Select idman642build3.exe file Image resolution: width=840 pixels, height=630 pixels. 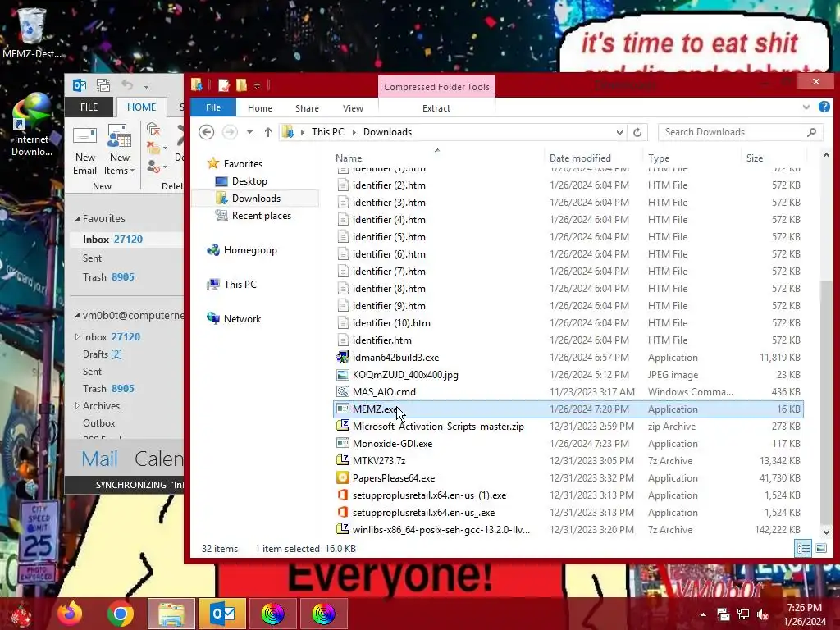point(395,358)
